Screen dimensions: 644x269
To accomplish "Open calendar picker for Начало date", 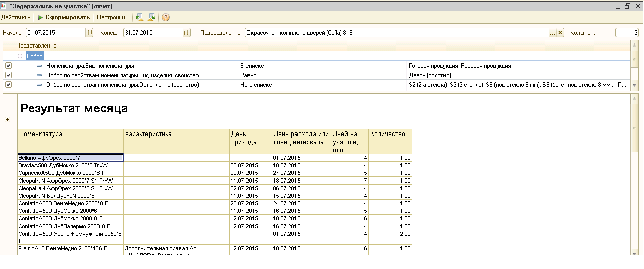I will tap(89, 33).
